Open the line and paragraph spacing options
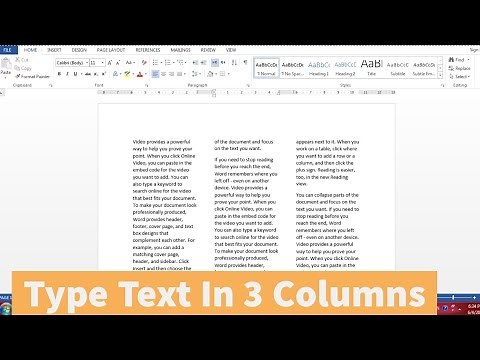Screen dimensions: 480x360 (196, 74)
